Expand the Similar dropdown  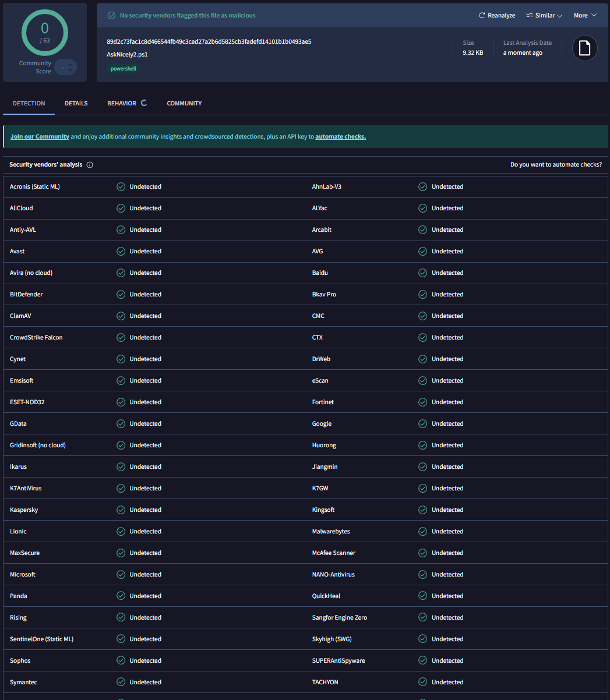coord(544,16)
